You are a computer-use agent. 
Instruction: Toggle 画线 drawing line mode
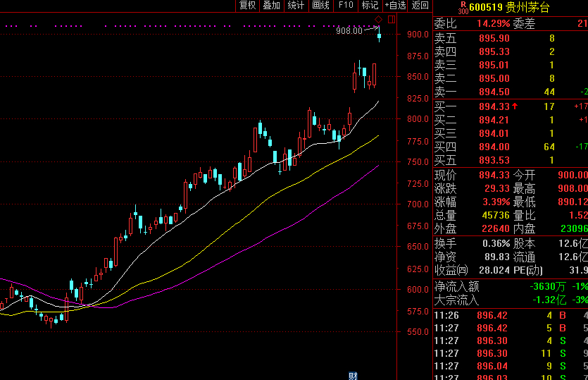pyautogui.click(x=320, y=6)
